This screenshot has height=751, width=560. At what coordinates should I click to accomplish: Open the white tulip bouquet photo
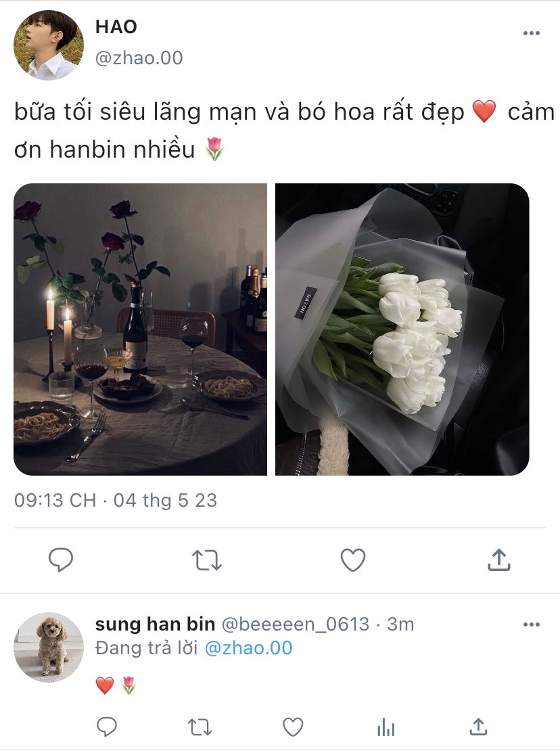click(x=402, y=329)
